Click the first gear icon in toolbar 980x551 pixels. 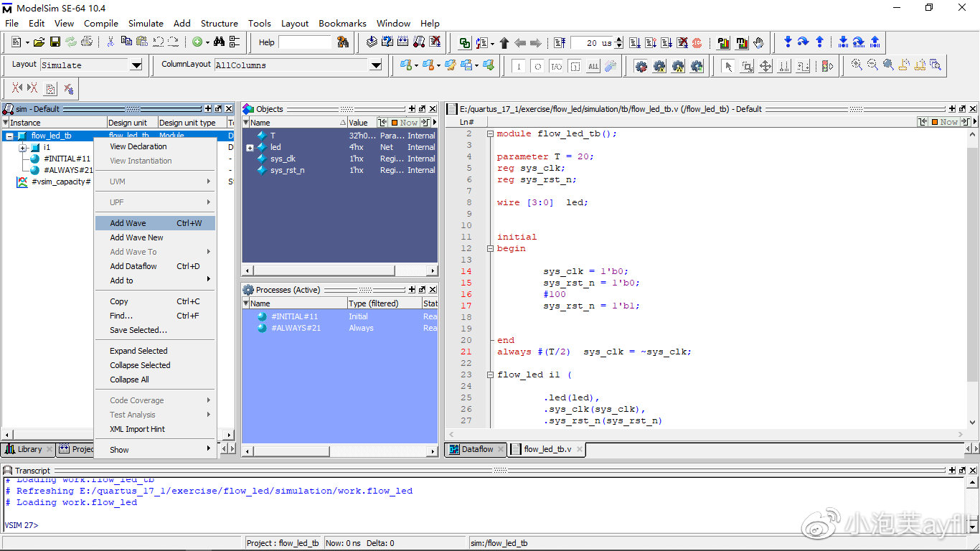click(x=641, y=66)
